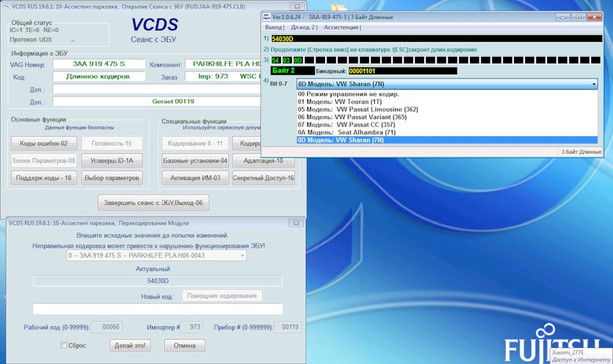
Task: Close the VCDS Открытие Сеанса window
Action: pyautogui.click(x=297, y=6)
